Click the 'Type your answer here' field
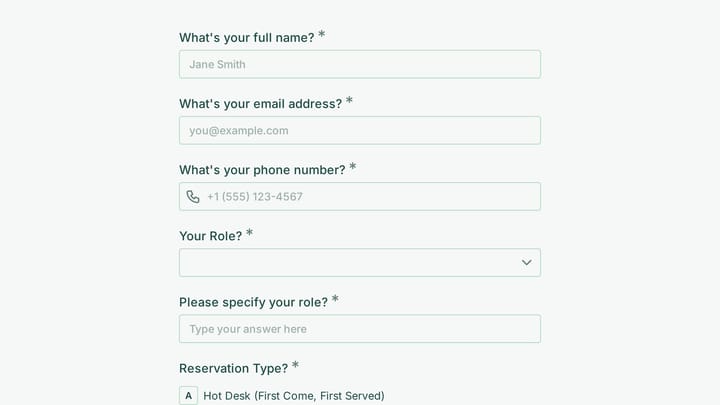This screenshot has width=720, height=405. click(360, 329)
